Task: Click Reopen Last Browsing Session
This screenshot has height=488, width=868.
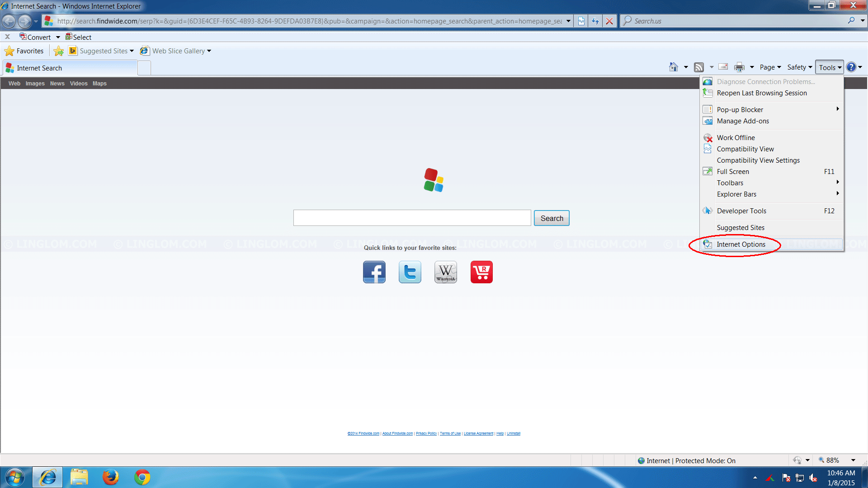Action: tap(762, 92)
